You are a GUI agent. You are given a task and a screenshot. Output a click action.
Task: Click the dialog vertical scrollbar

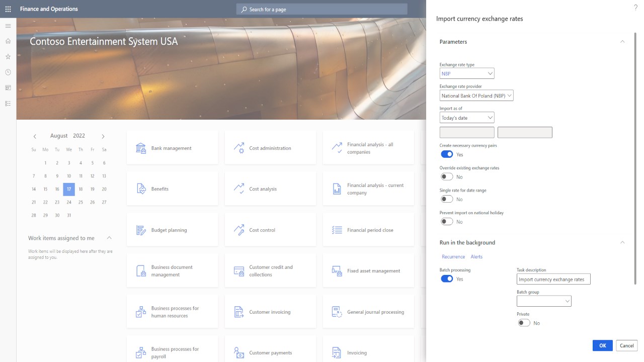tap(635, 158)
